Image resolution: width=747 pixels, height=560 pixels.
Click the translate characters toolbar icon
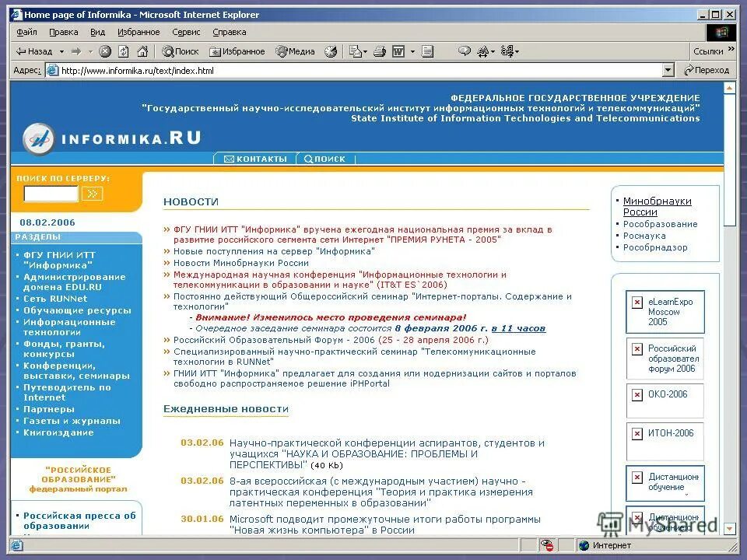click(x=483, y=51)
